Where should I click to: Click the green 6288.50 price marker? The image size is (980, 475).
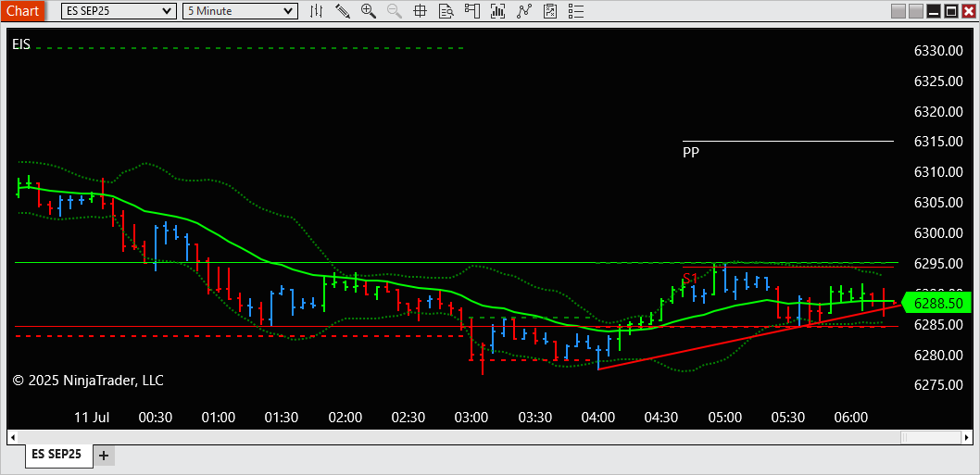937,304
